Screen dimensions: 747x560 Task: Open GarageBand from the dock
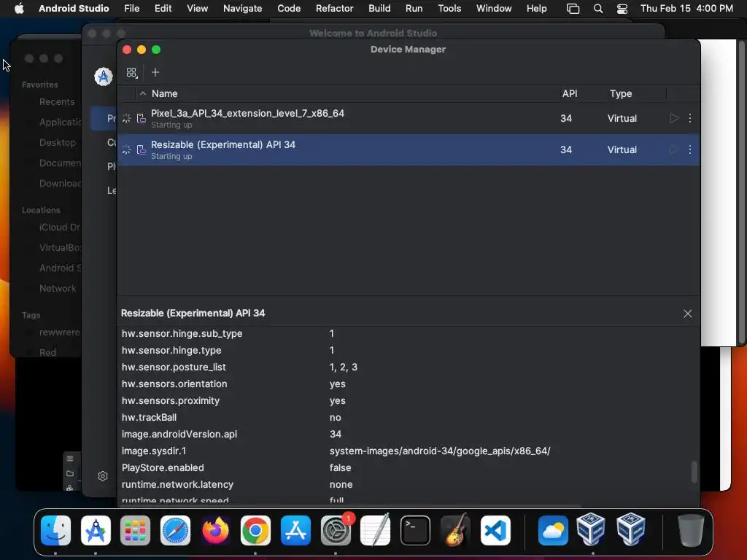(x=455, y=530)
